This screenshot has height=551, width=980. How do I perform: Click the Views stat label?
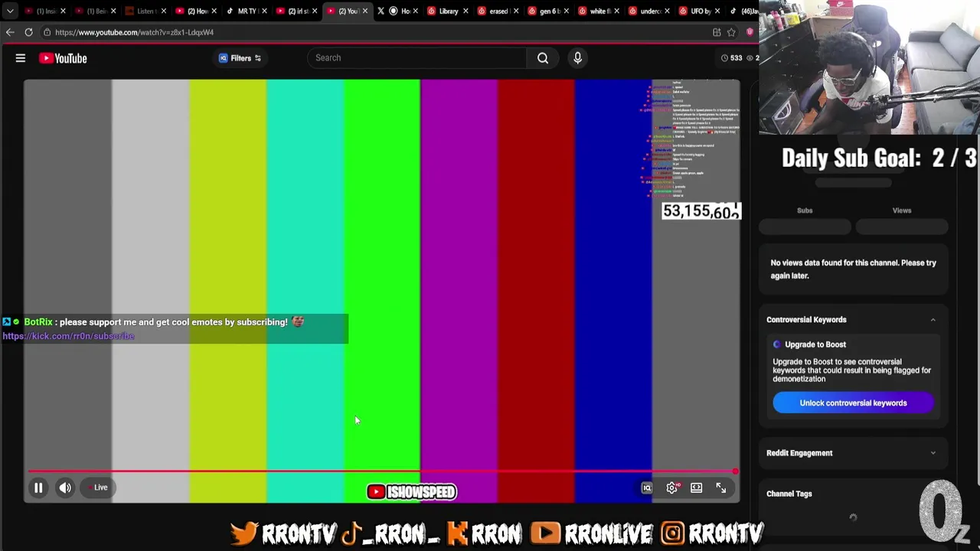(x=902, y=210)
